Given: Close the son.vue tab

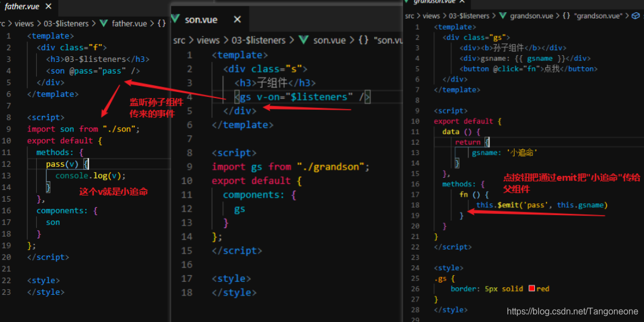Looking at the screenshot, I should coord(237,19).
